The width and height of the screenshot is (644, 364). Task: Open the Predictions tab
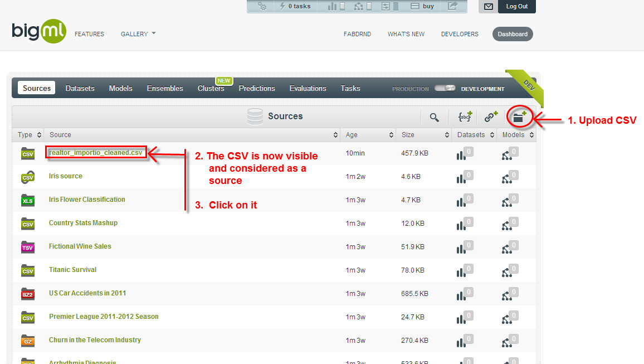257,88
